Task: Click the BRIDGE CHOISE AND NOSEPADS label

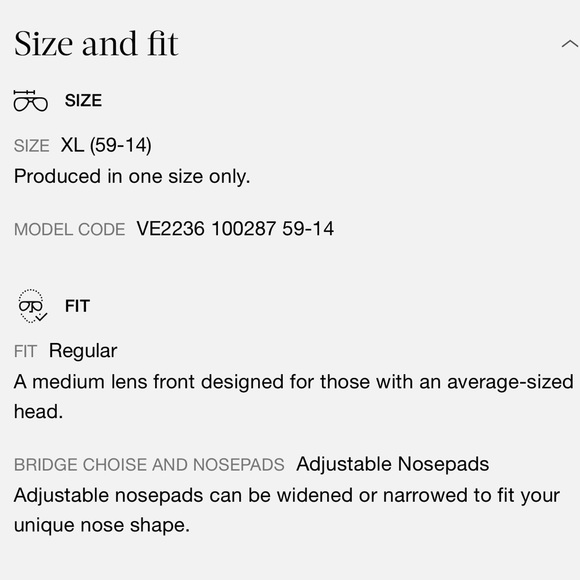Action: [x=149, y=465]
